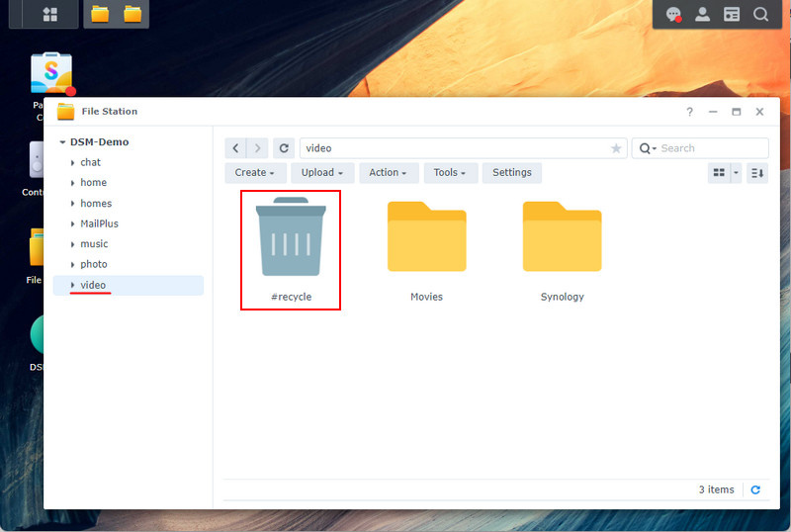Click the Movies folder name label

427,297
